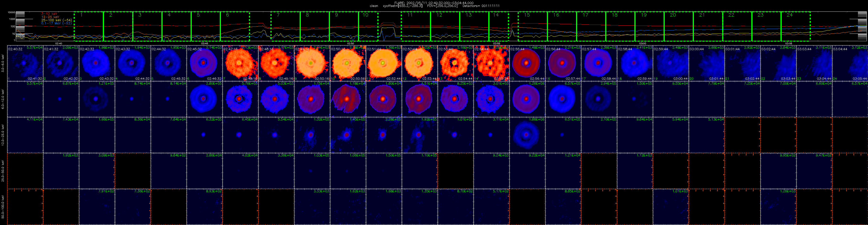Open 3.0-6.0 keV image starting 02:54:44
Image resolution: width=868 pixels, height=225 pixels.
click(x=492, y=63)
